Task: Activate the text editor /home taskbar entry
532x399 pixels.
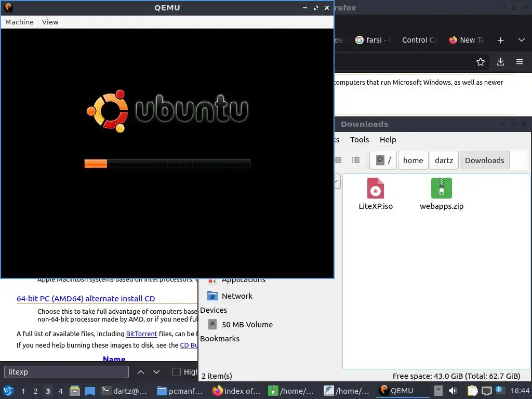Action: coord(347,391)
